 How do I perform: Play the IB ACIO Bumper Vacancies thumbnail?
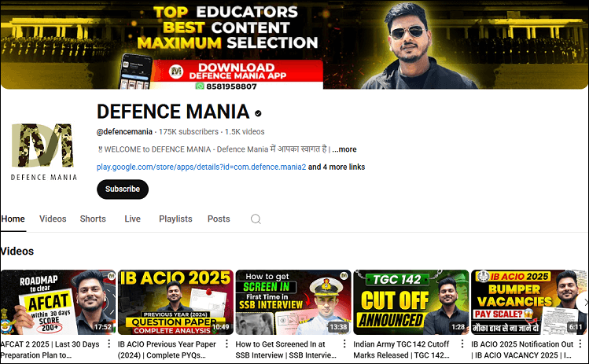pyautogui.click(x=529, y=302)
